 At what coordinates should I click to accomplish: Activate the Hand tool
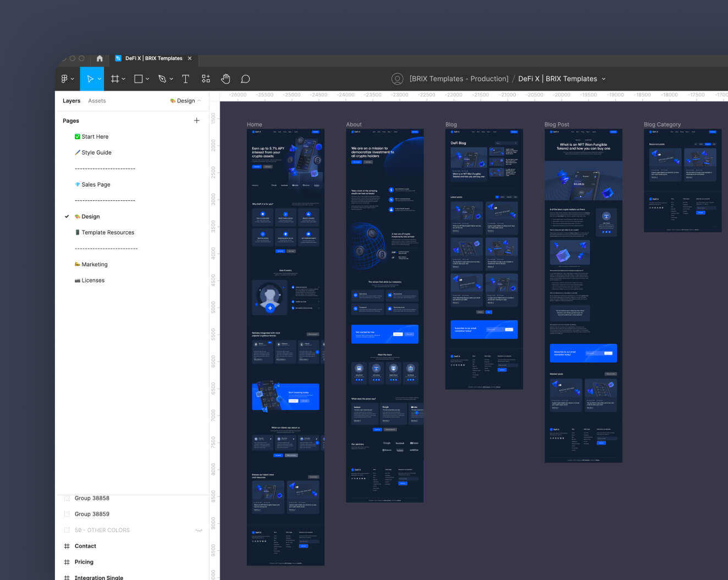[225, 79]
